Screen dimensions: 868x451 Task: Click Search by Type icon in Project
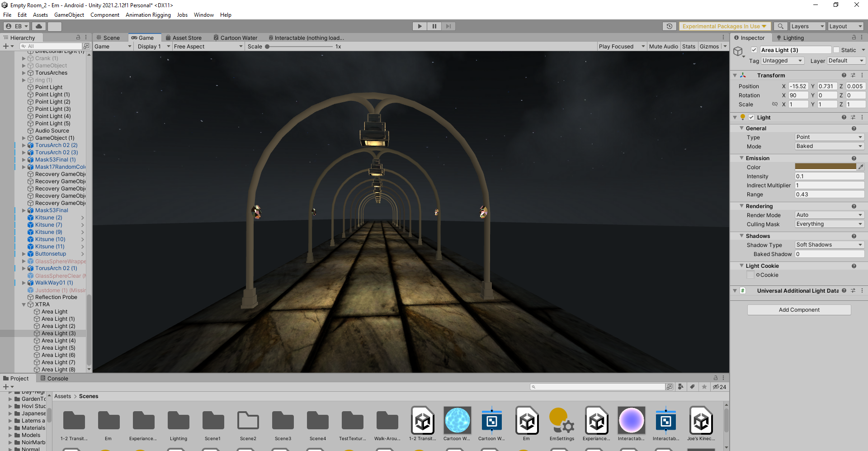tap(681, 387)
